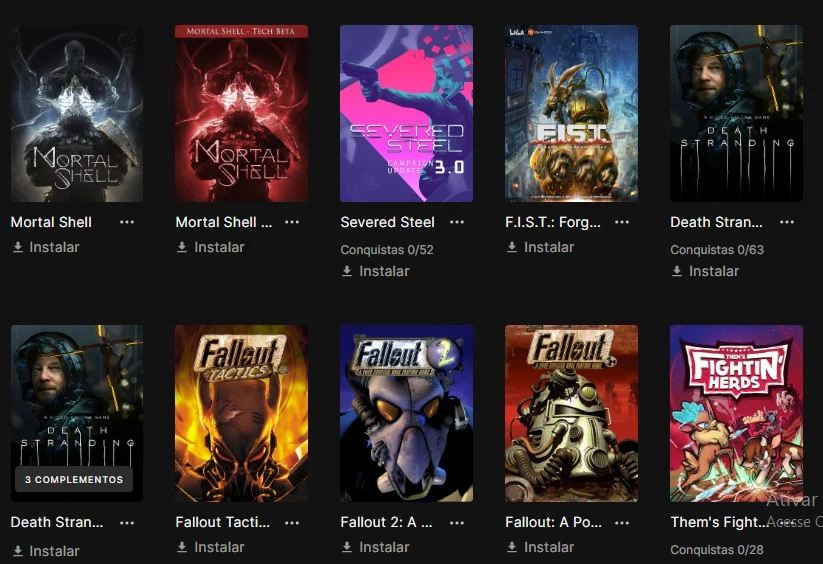The image size is (823, 564).
Task: Open the ellipsis menu for F.I.S.T.
Action: click(622, 222)
